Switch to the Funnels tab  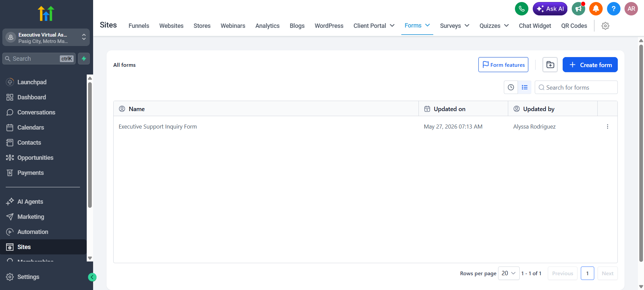pyautogui.click(x=139, y=26)
